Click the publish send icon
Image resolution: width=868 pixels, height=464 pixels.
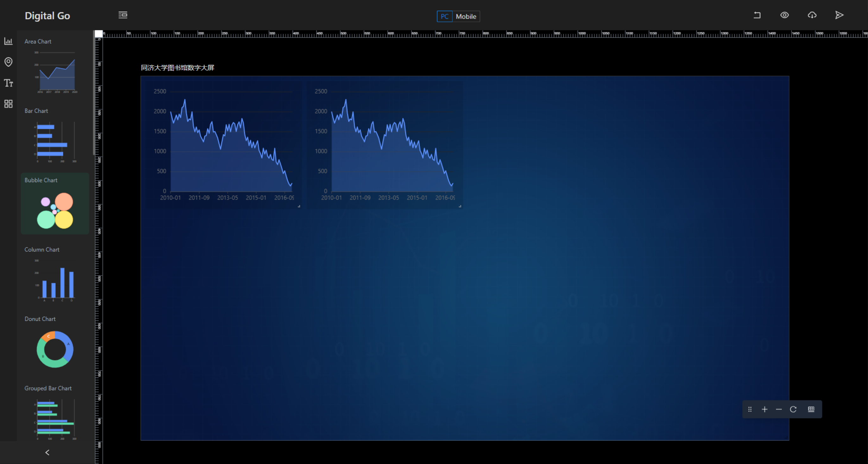click(x=839, y=15)
